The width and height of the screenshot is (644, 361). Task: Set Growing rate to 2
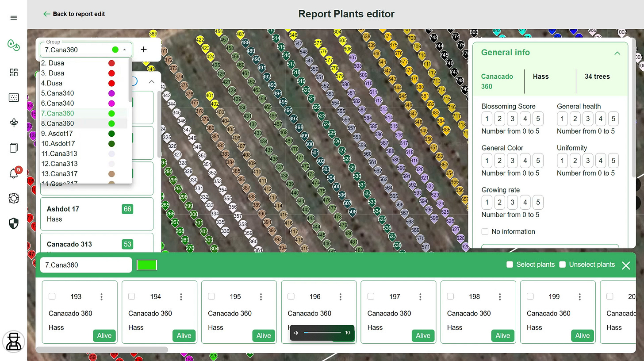pyautogui.click(x=499, y=203)
